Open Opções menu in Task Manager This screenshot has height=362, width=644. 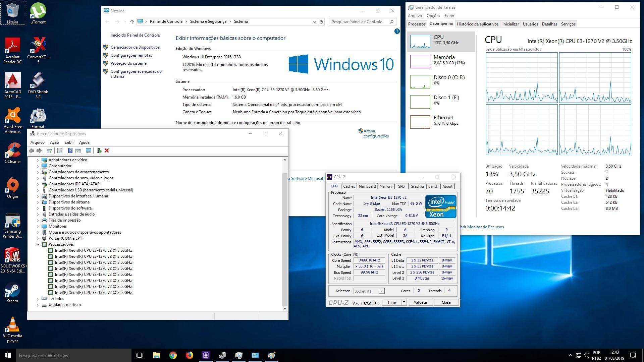point(433,16)
